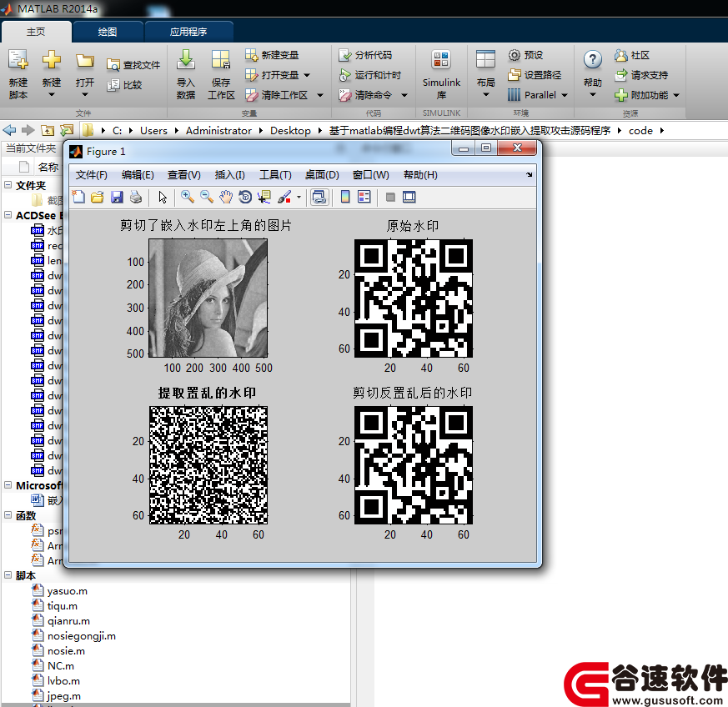Click code folder in the address path
This screenshot has width=728, height=707.
pyautogui.click(x=640, y=130)
